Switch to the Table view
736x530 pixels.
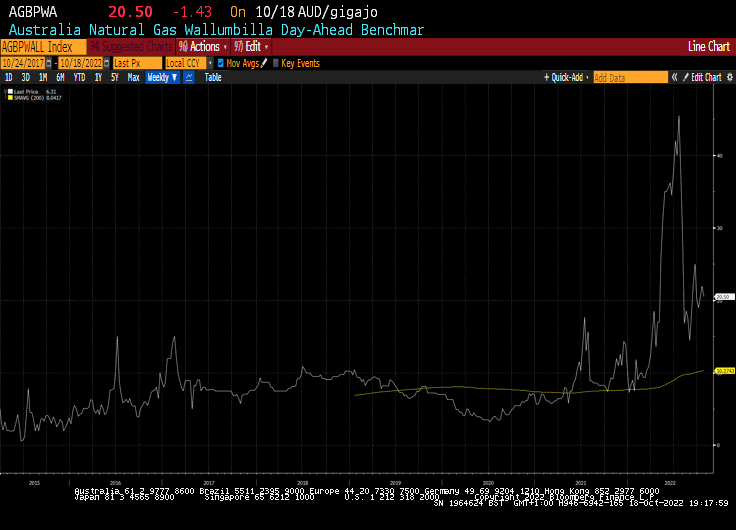(213, 77)
